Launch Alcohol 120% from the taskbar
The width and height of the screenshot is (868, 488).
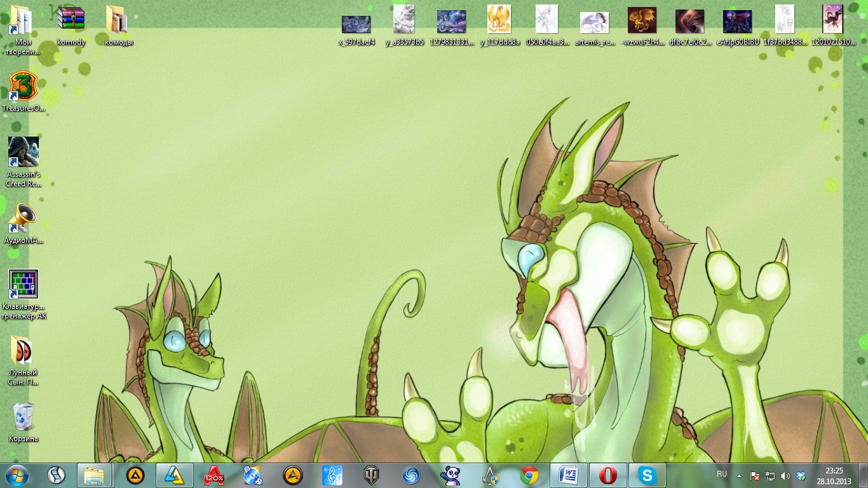point(214,475)
